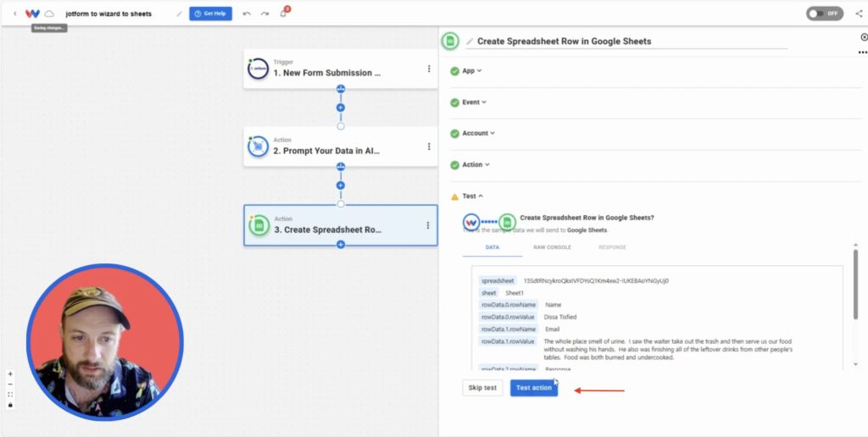This screenshot has height=437, width=868.
Task: Click the workflow name 'jotform to wizard to sheets'
Action: point(108,14)
